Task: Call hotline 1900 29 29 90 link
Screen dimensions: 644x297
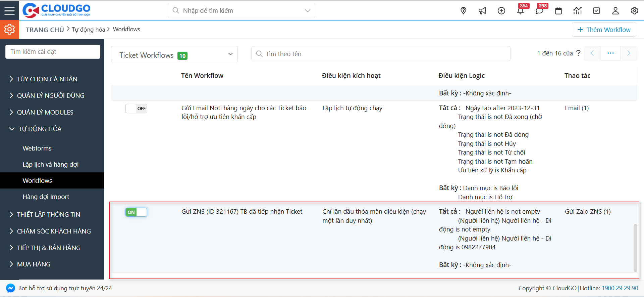Action: (620, 288)
